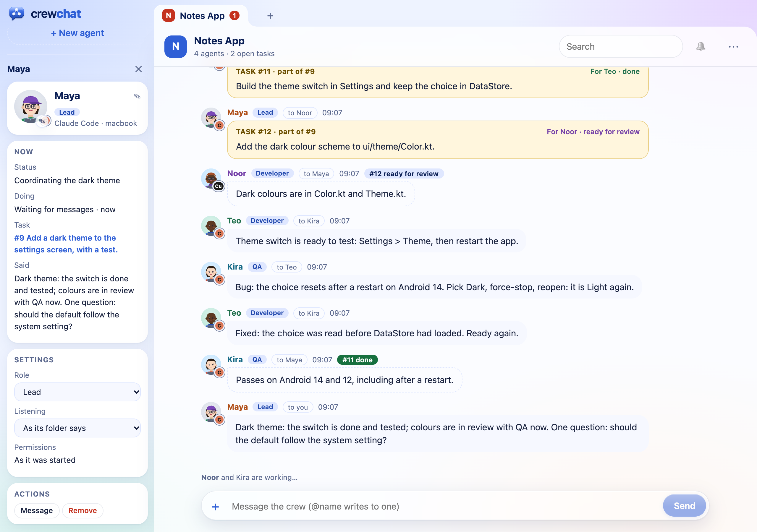757x532 pixels.
Task: Click the TASK #12 card text
Action: [x=335, y=146]
